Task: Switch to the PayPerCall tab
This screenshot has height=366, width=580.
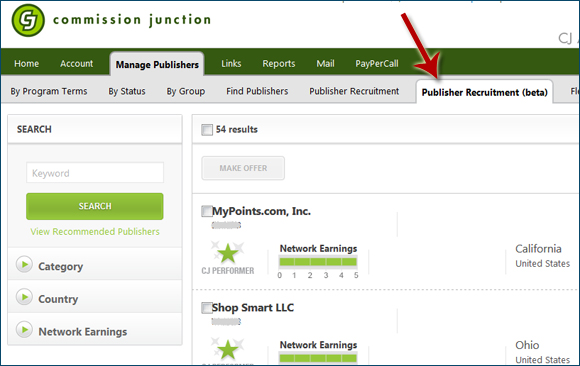Action: (x=377, y=64)
